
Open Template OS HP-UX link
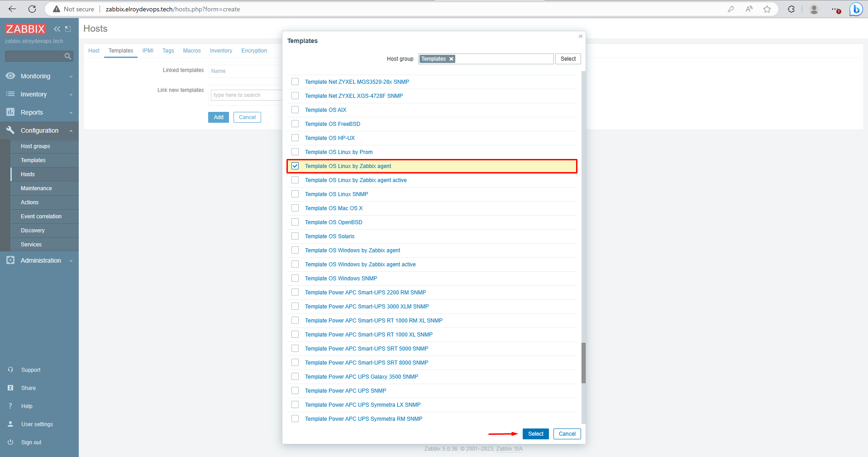(x=330, y=138)
